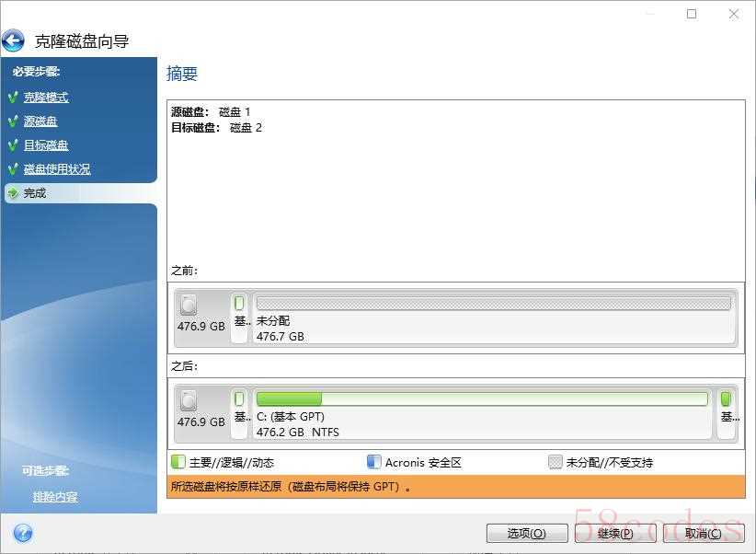This screenshot has width=756, height=554.
Task: Go to the 克隆模式 step
Action: [46, 98]
